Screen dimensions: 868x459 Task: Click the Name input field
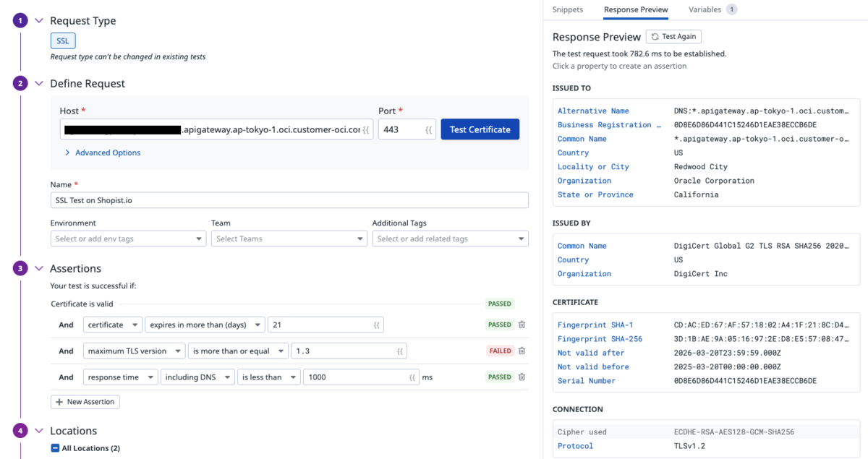click(x=289, y=200)
